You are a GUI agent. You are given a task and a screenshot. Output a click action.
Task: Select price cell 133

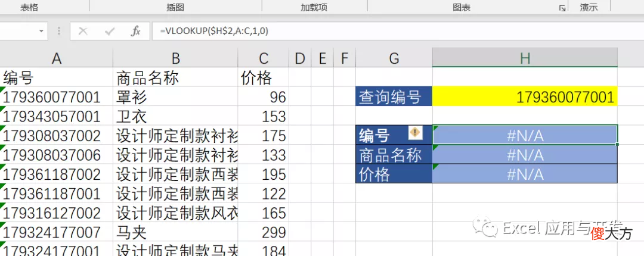(264, 155)
